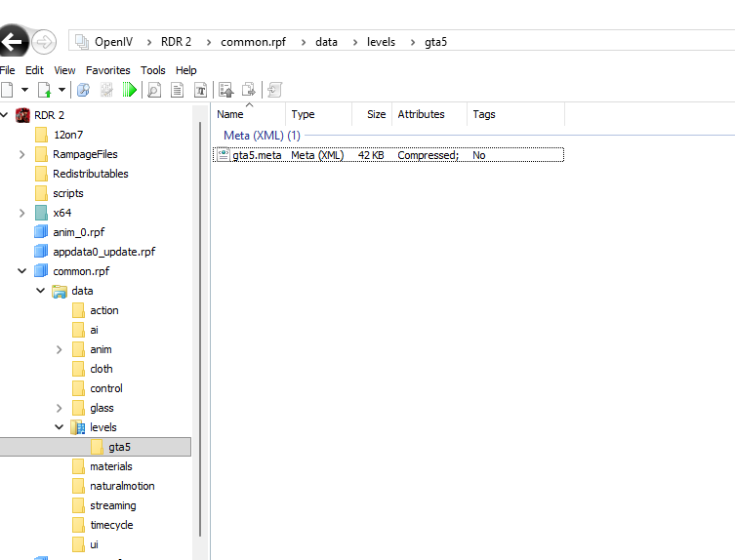Select the 12on7 folder in tree
Viewport: 735px width, 560px height.
(68, 135)
